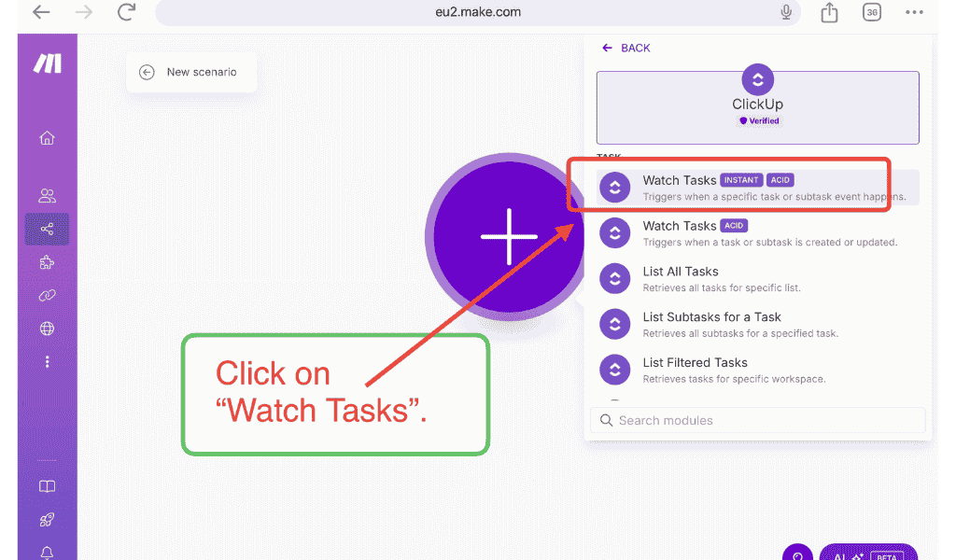The width and height of the screenshot is (956, 560).
Task: Click ClickUp icon beside List Subtasks for a Task
Action: [614, 324]
